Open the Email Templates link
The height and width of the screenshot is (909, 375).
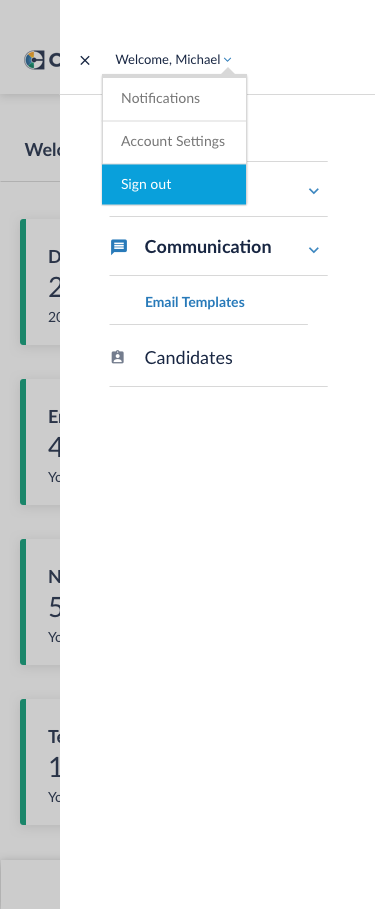click(x=195, y=302)
